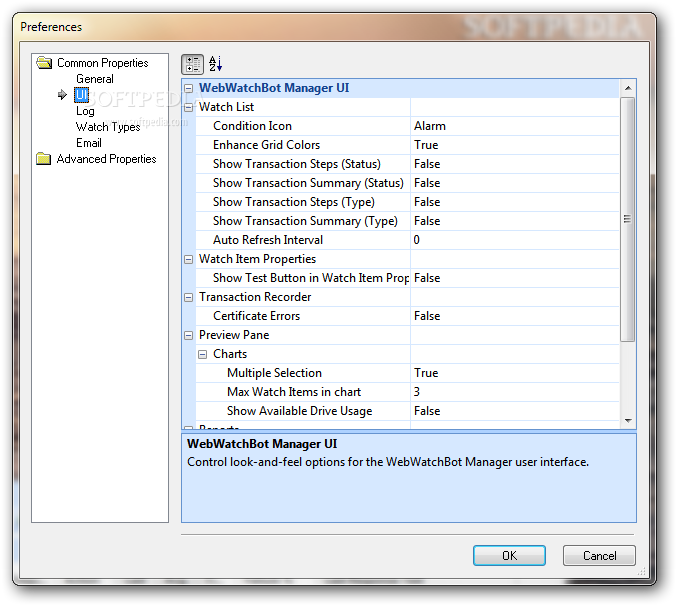Open the General preferences page

[x=95, y=79]
